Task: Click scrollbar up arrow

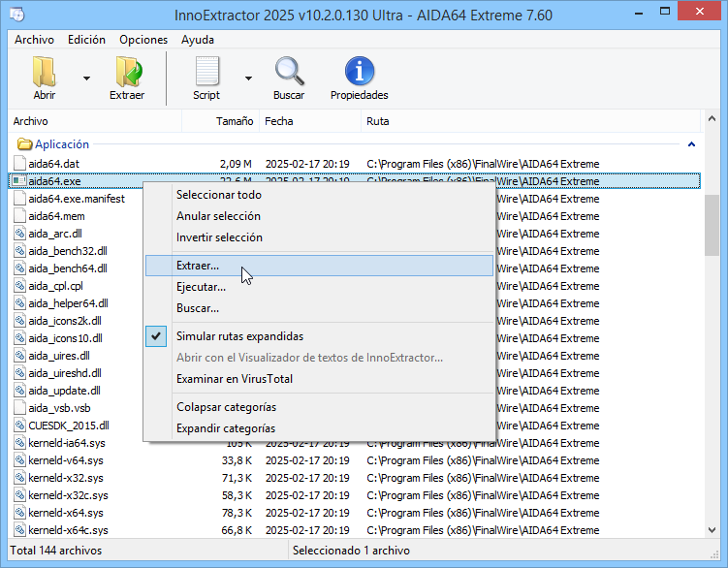Action: pyautogui.click(x=712, y=119)
